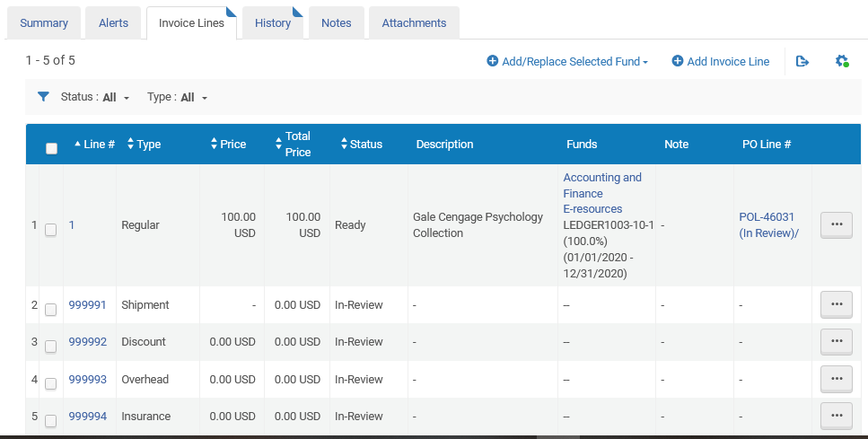This screenshot has height=439, width=868.
Task: Open the Attachments tab
Action: (x=414, y=23)
